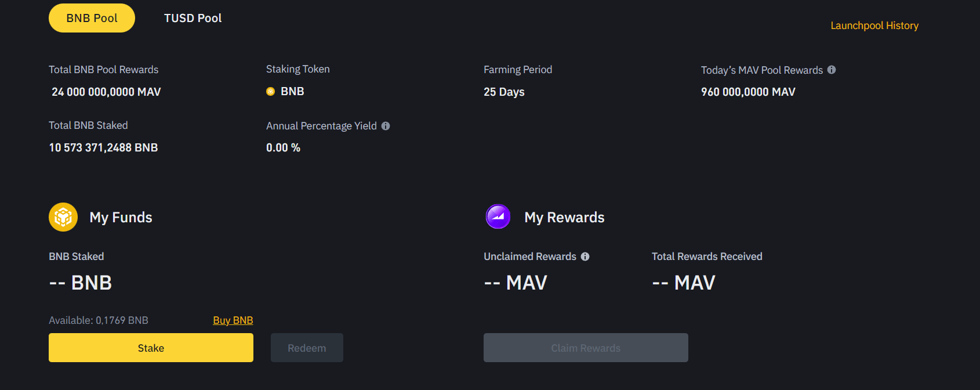This screenshot has height=390, width=980.
Task: Click the Total BNB Pool Rewards value
Action: point(106,92)
